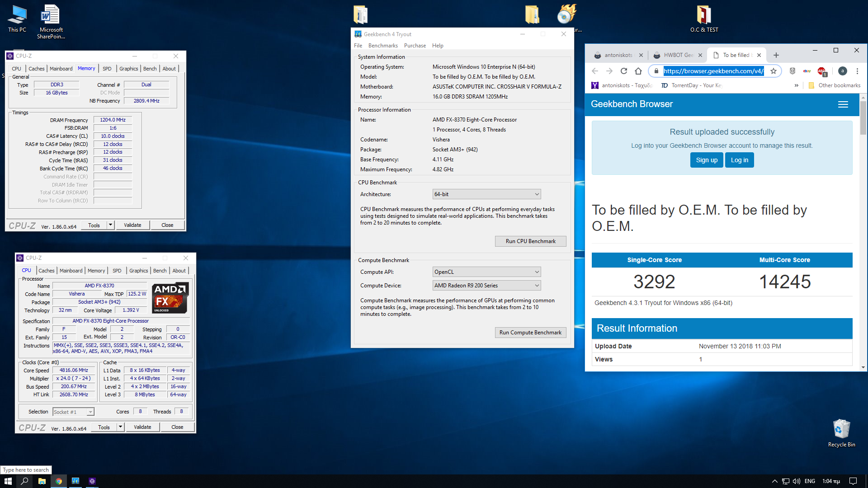Switch to Mainboard tab in top CPU-Z
868x488 pixels.
tap(61, 69)
